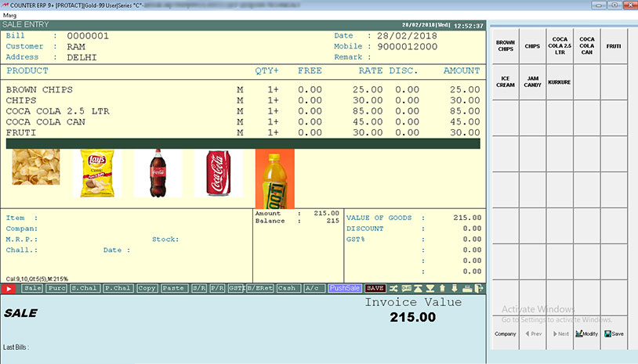Open the Marg menu
The image size is (638, 364).
click(9, 16)
